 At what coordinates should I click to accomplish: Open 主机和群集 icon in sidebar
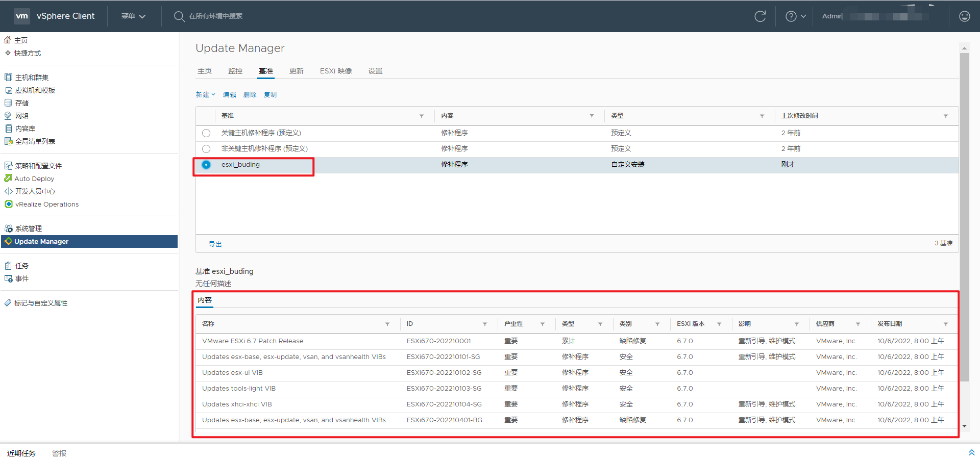8,78
